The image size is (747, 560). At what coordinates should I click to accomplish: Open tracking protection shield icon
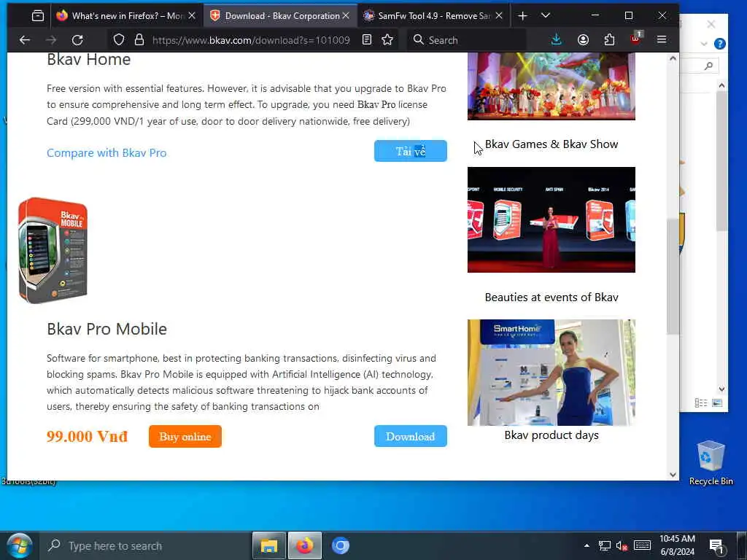click(119, 40)
